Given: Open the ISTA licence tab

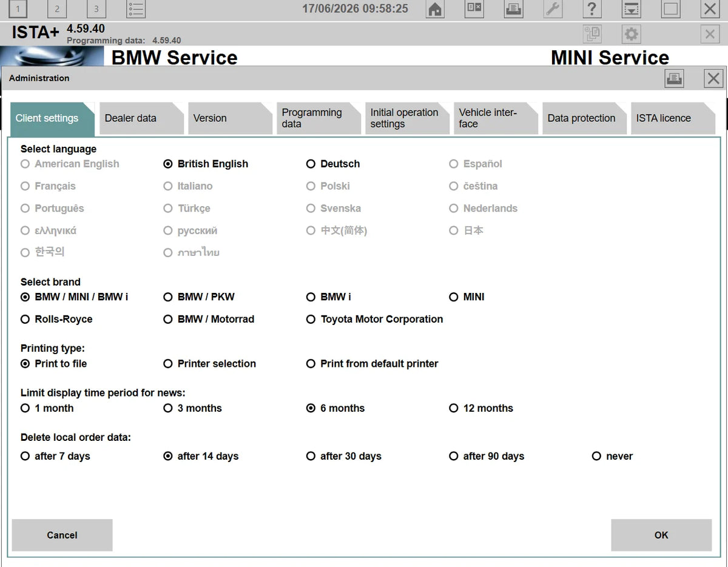Looking at the screenshot, I should (672, 118).
